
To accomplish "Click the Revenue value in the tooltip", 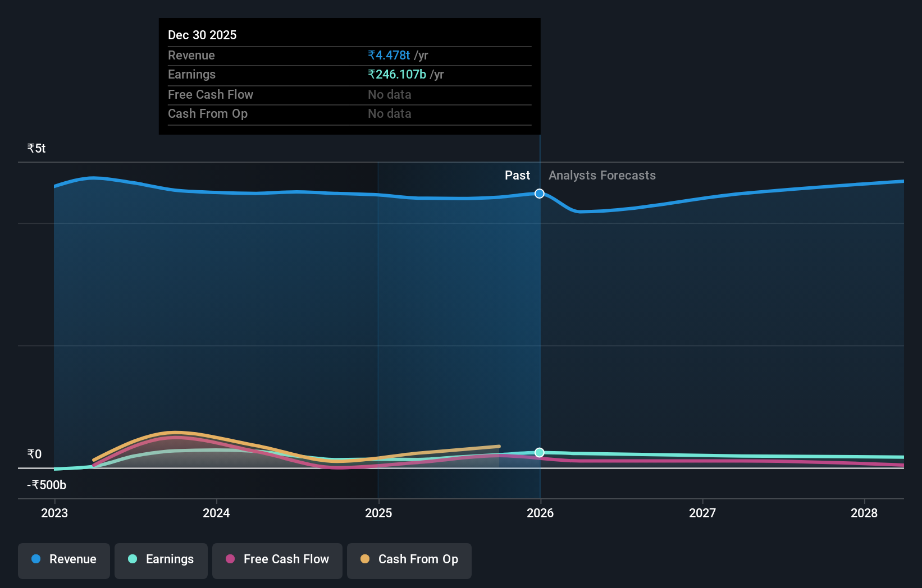I will pyautogui.click(x=389, y=55).
